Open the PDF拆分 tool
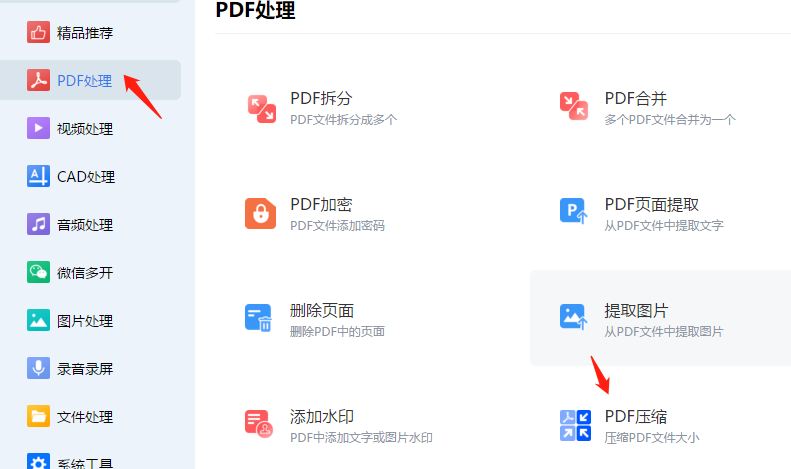791x469 pixels. (x=321, y=98)
